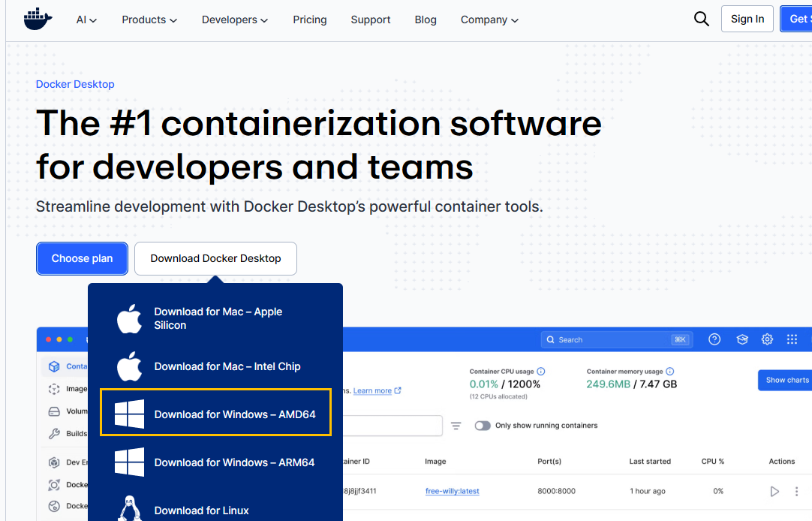Screen dimensions: 812x521
Task: Click the Containers cube icon in sidebar
Action: click(x=54, y=366)
